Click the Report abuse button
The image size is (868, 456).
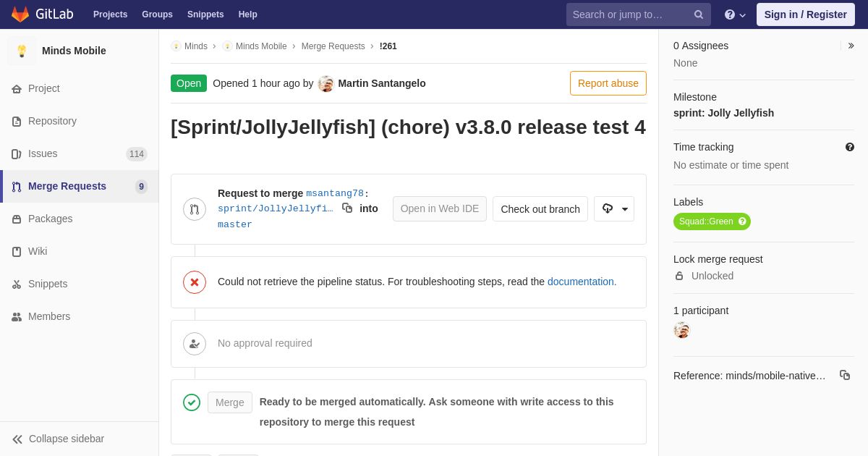608,83
